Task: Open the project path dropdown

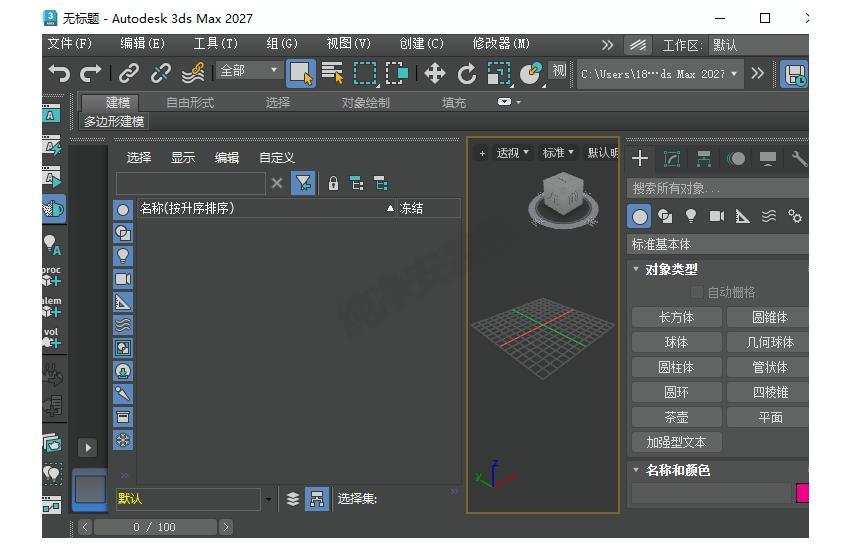Action: pyautogui.click(x=660, y=74)
